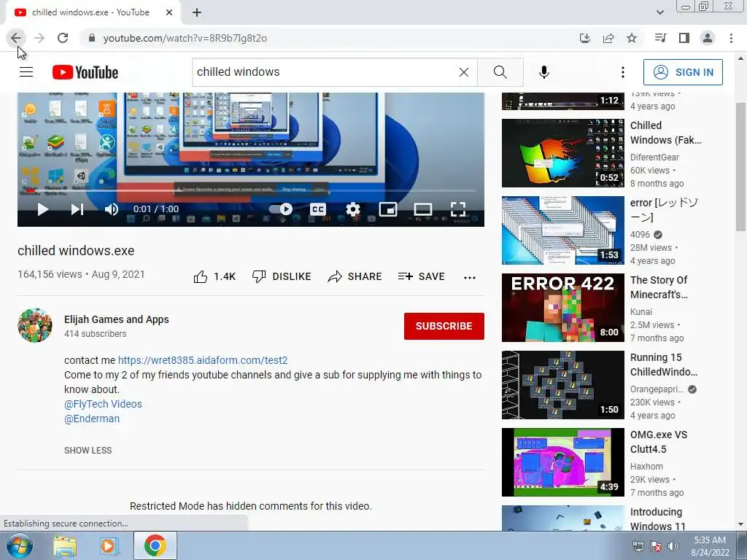Open Windows Explorer from taskbar

click(x=65, y=546)
